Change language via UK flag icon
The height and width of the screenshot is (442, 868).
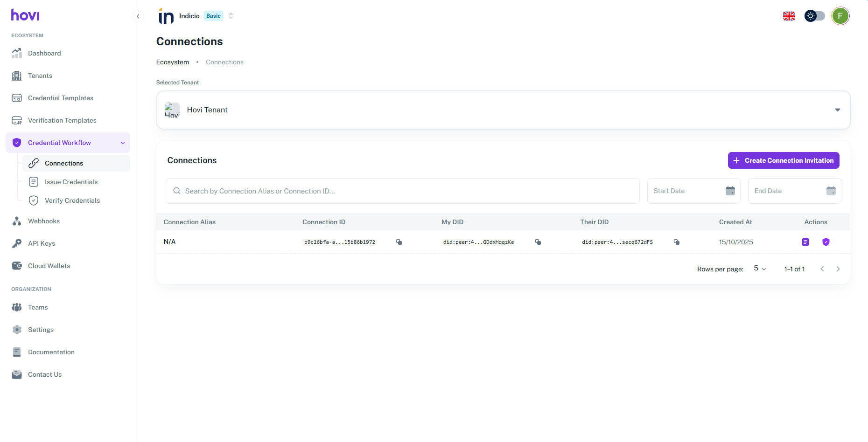pos(789,16)
